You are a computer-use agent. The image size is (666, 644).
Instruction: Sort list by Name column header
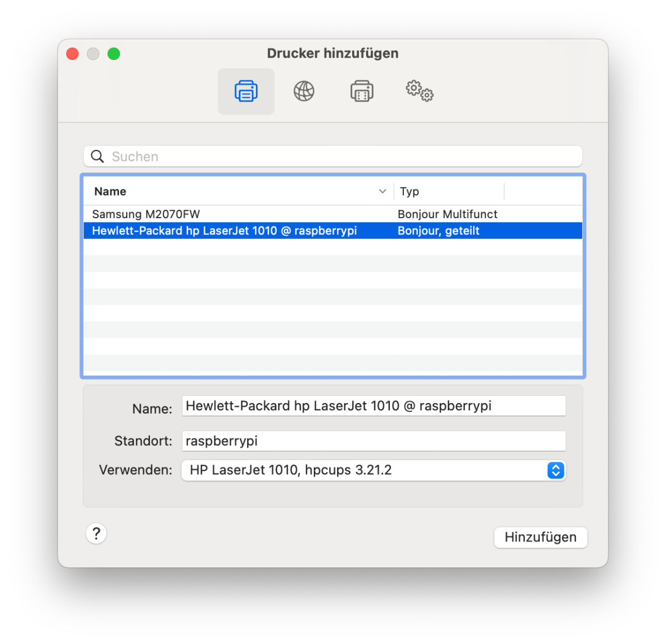click(x=239, y=192)
